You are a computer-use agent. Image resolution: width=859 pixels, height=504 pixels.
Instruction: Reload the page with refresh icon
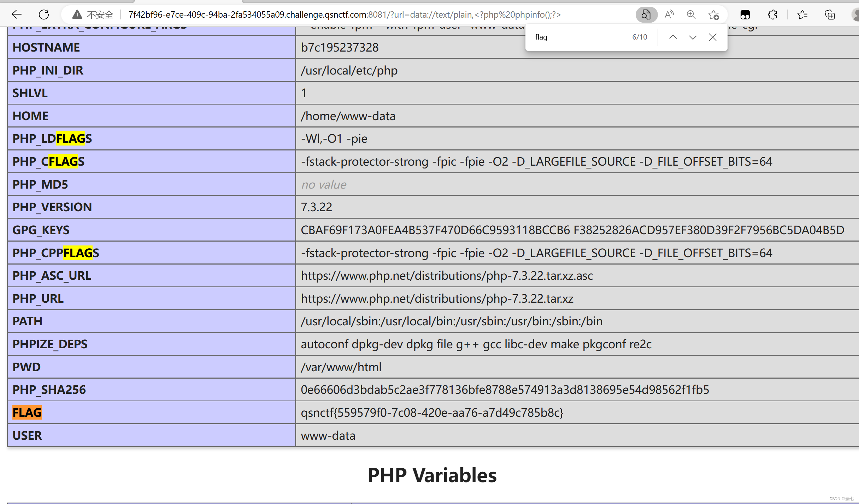[x=44, y=14]
